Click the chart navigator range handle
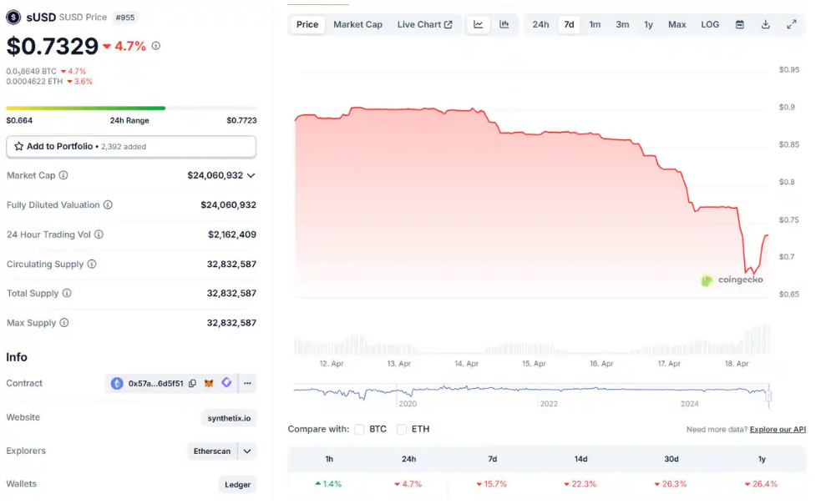 [x=768, y=395]
